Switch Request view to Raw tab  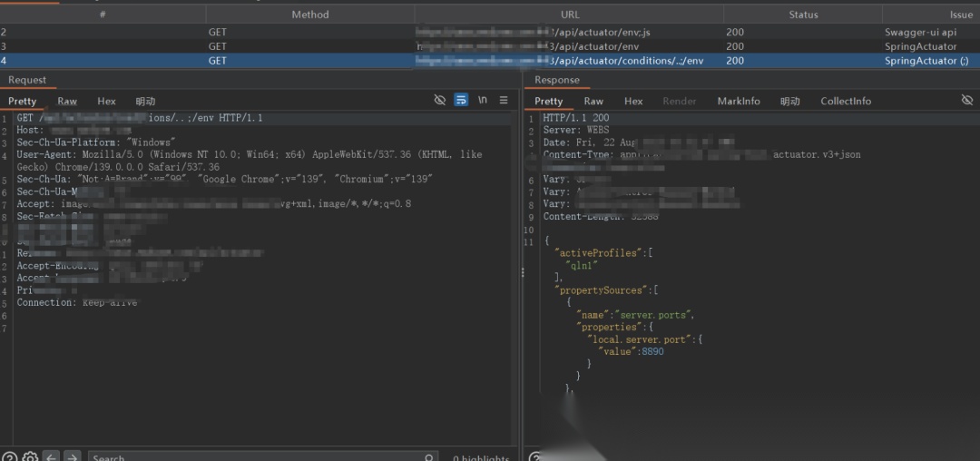pyautogui.click(x=67, y=102)
